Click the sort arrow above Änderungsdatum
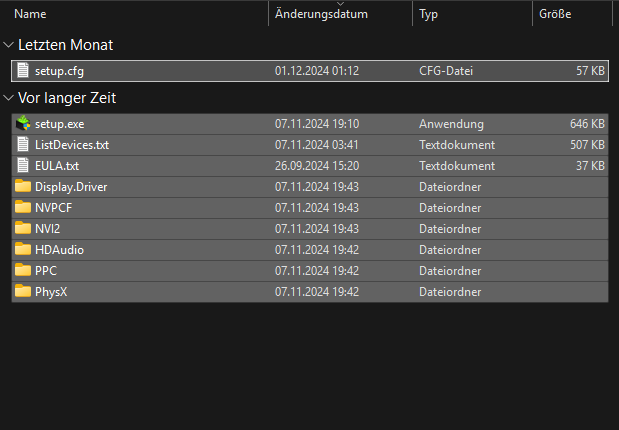The width and height of the screenshot is (619, 430). pos(340,4)
